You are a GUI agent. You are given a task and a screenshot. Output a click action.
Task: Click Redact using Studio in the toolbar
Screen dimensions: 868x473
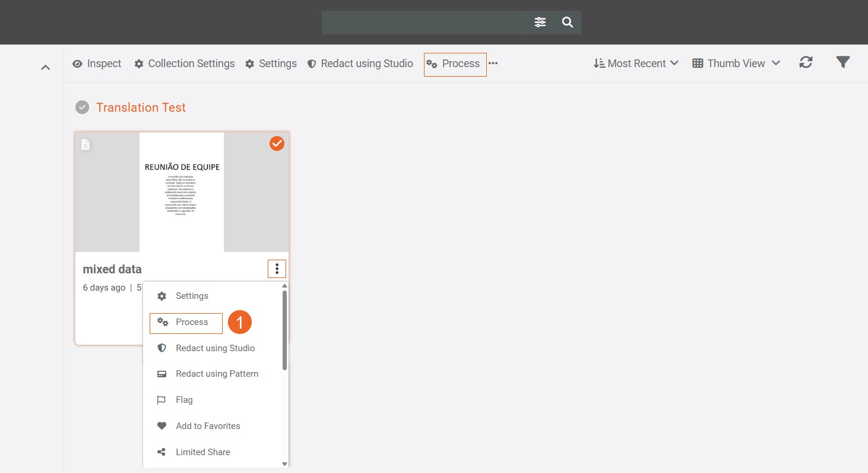(360, 64)
